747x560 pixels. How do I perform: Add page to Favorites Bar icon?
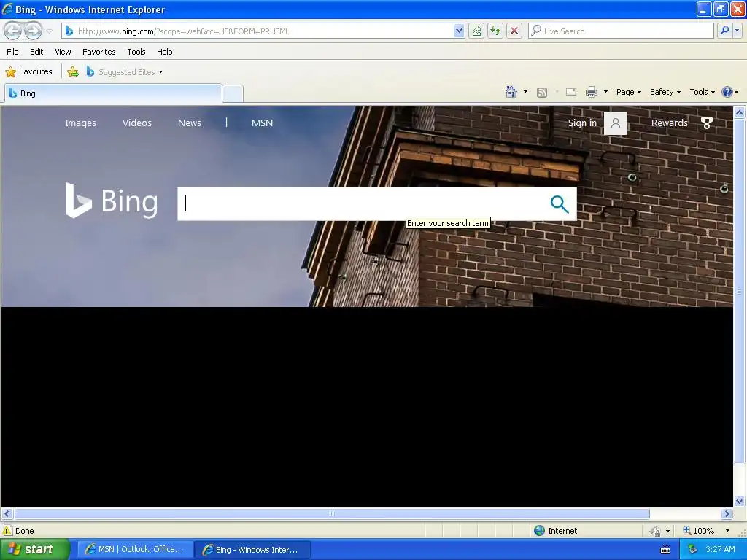(x=73, y=72)
